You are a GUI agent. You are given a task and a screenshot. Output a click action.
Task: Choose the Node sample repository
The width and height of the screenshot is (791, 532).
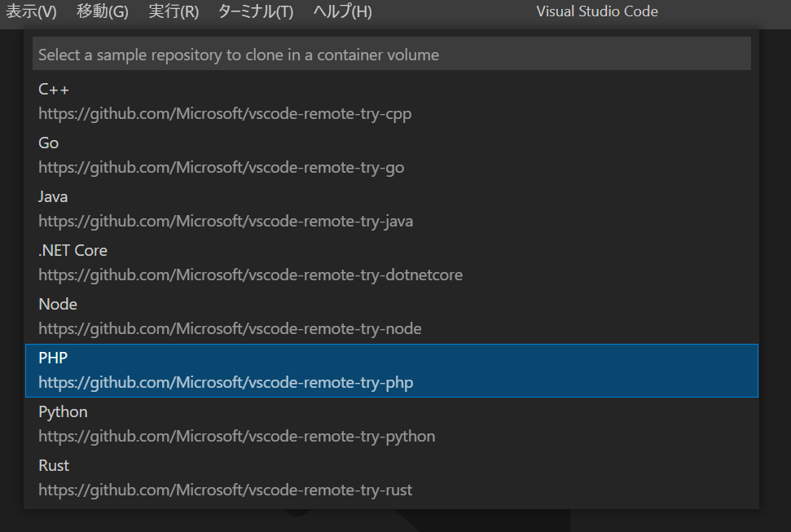coord(392,317)
